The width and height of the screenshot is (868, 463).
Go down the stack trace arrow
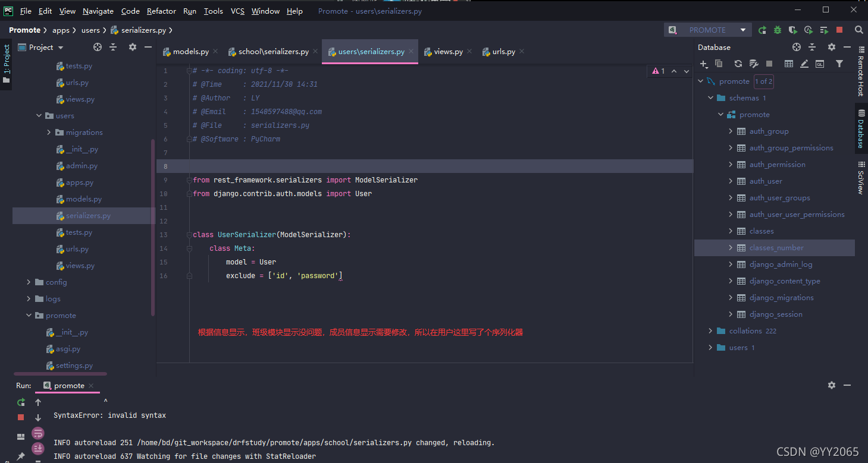coord(38,417)
